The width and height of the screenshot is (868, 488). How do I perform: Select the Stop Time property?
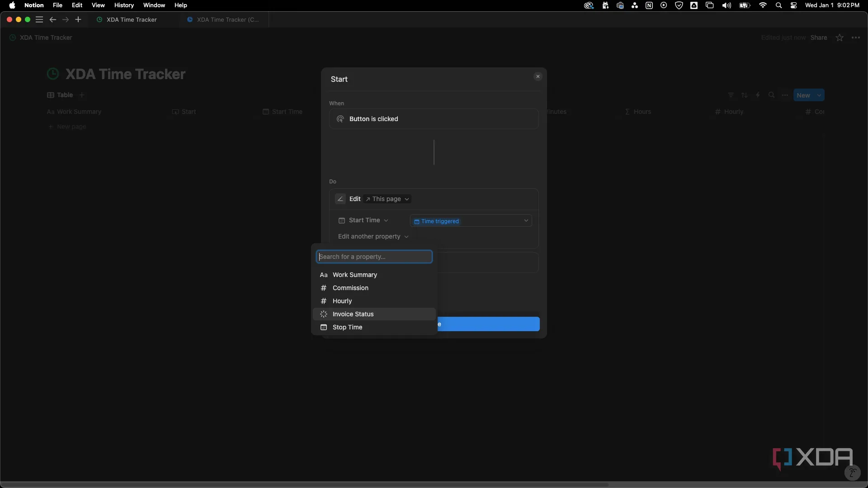(x=374, y=327)
